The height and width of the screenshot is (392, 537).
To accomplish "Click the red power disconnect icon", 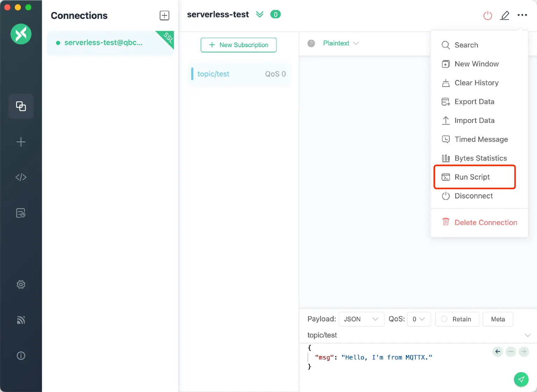I will pyautogui.click(x=487, y=15).
